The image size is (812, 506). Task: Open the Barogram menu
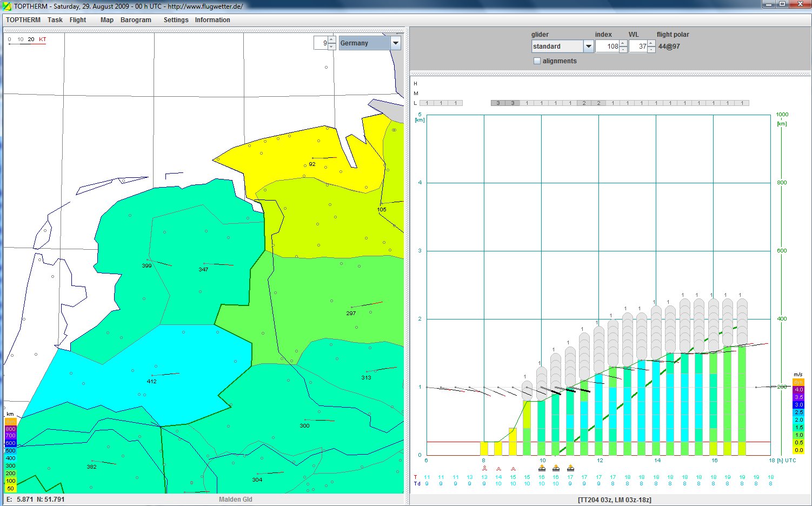(136, 20)
